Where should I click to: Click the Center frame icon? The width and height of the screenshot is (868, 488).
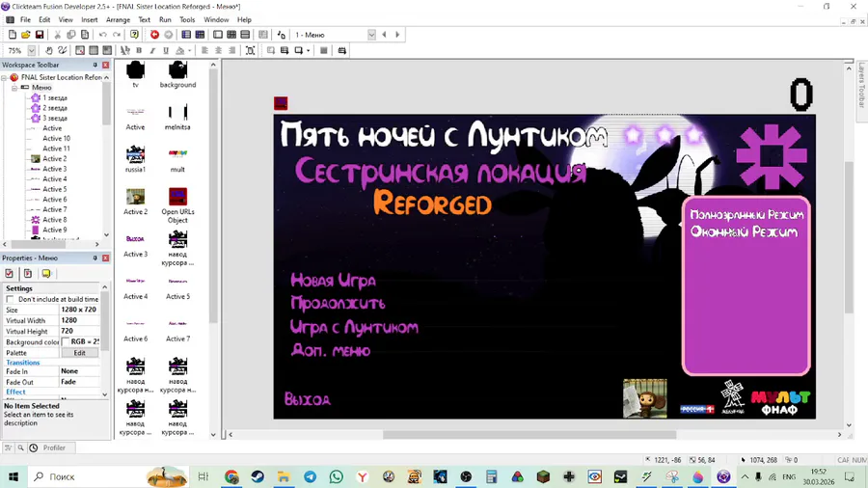tap(250, 50)
